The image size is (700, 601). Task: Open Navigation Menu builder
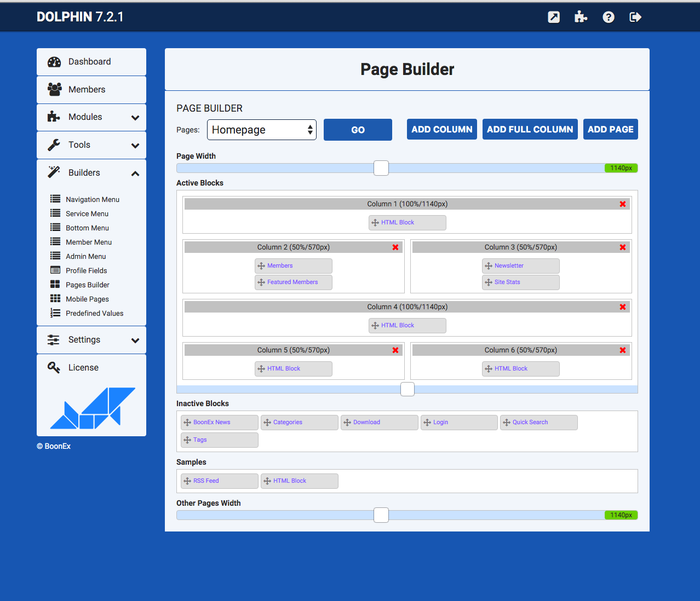(92, 200)
